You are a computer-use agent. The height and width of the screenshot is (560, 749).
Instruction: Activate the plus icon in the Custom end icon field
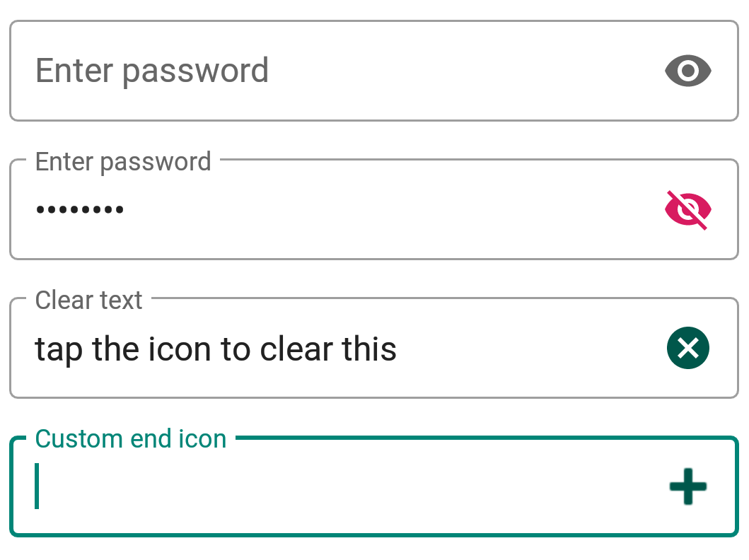point(688,486)
